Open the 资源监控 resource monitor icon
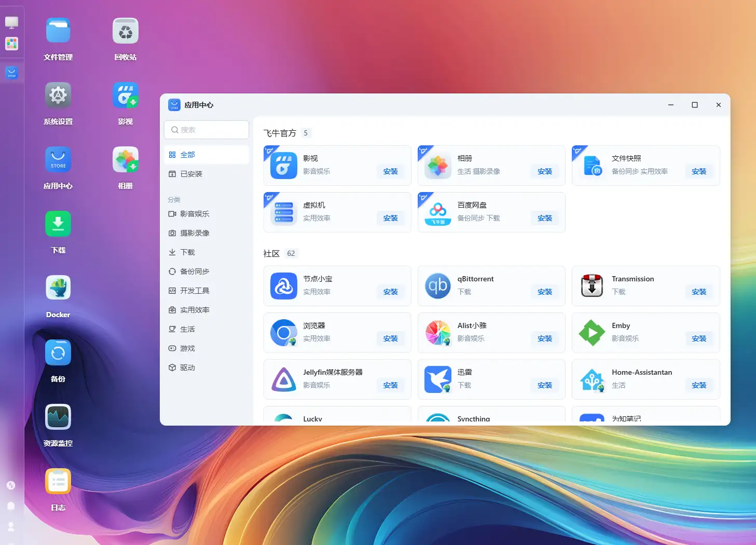756x545 pixels. pos(58,417)
